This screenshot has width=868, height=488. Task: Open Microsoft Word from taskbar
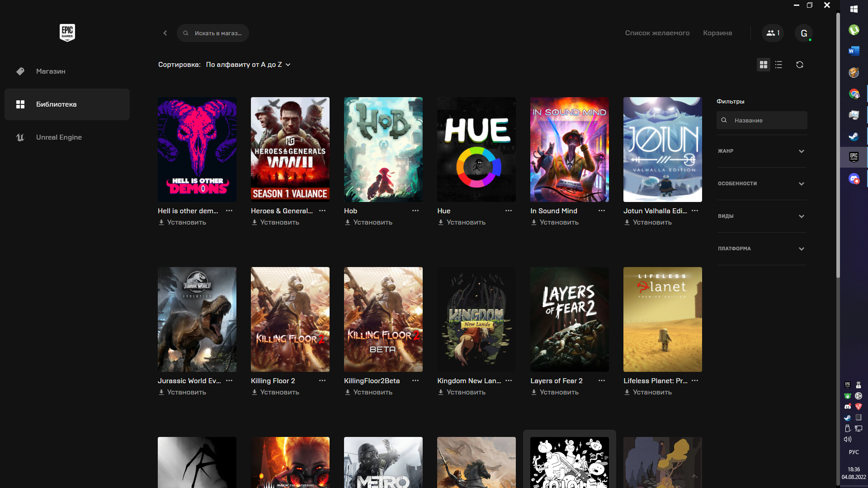click(854, 51)
